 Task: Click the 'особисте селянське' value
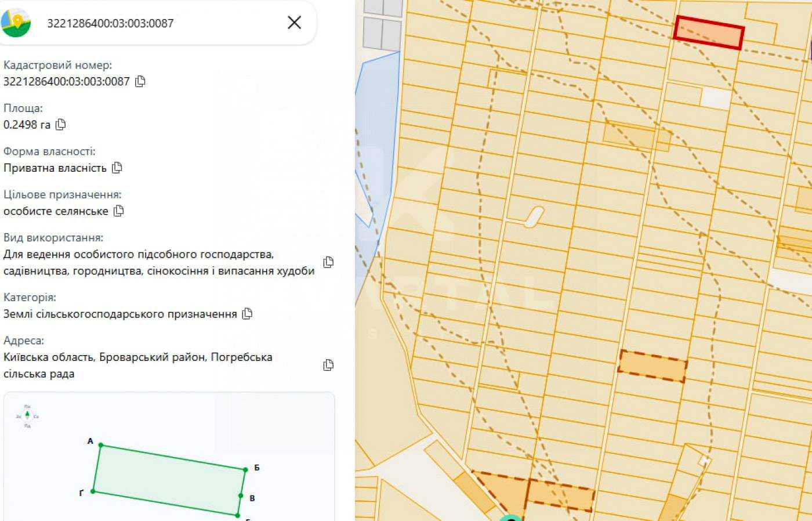(56, 211)
